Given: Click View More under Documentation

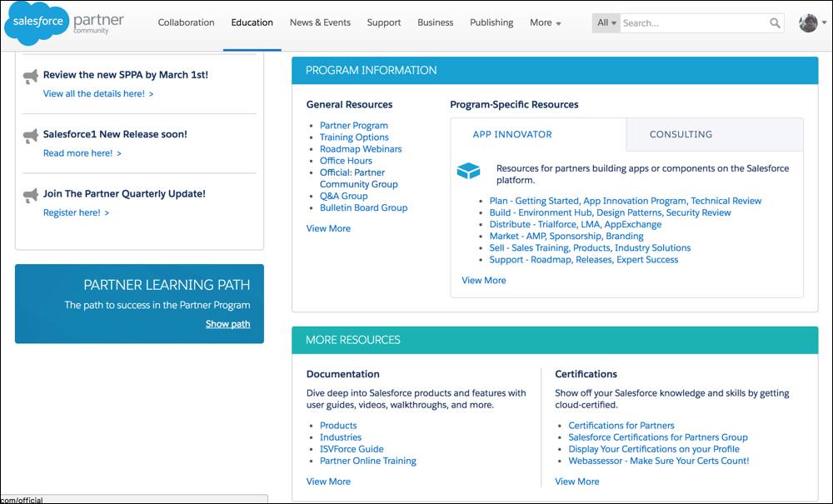Looking at the screenshot, I should [x=328, y=482].
